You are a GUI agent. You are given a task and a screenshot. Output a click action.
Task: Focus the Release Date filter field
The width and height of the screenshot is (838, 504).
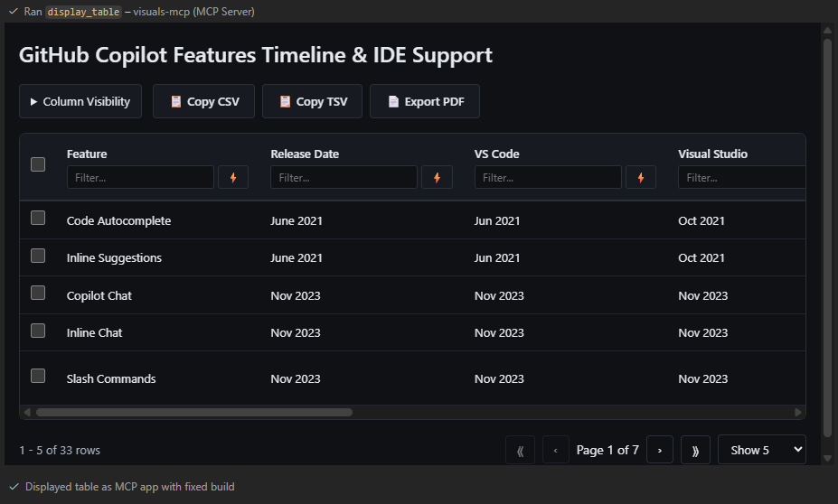tap(344, 178)
